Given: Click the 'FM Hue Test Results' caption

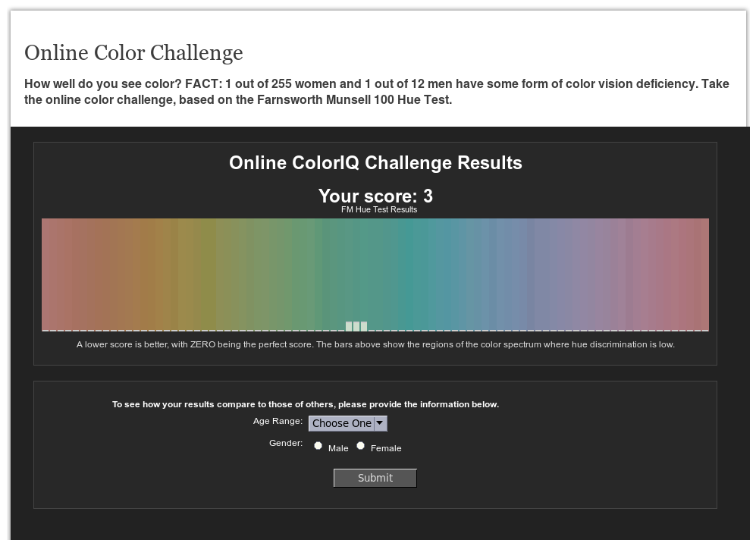Looking at the screenshot, I should (379, 210).
